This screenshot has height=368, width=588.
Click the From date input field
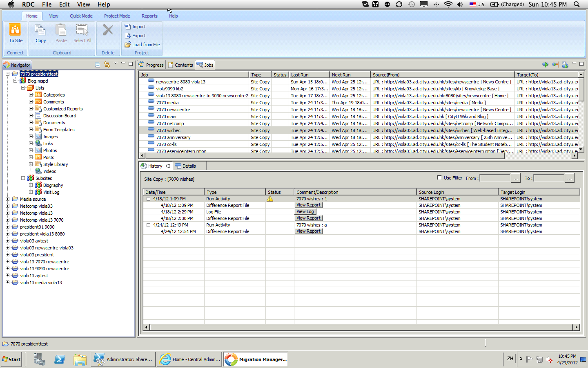(495, 178)
